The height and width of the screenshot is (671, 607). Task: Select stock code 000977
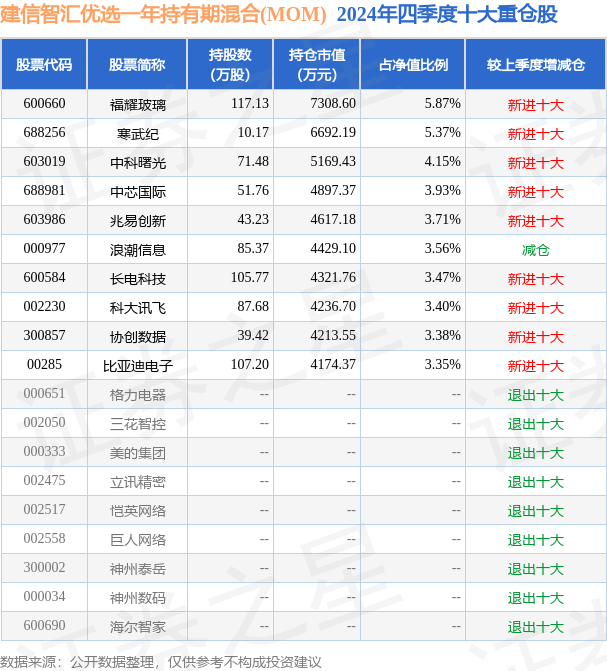(45, 249)
